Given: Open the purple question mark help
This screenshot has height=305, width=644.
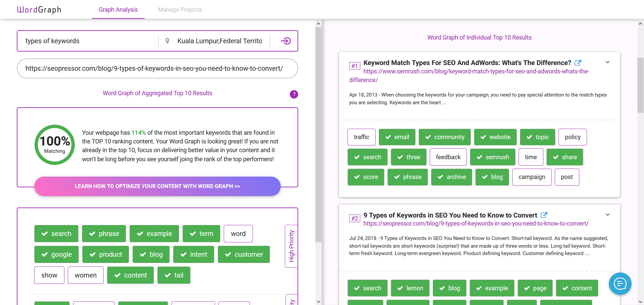Looking at the screenshot, I should (294, 94).
